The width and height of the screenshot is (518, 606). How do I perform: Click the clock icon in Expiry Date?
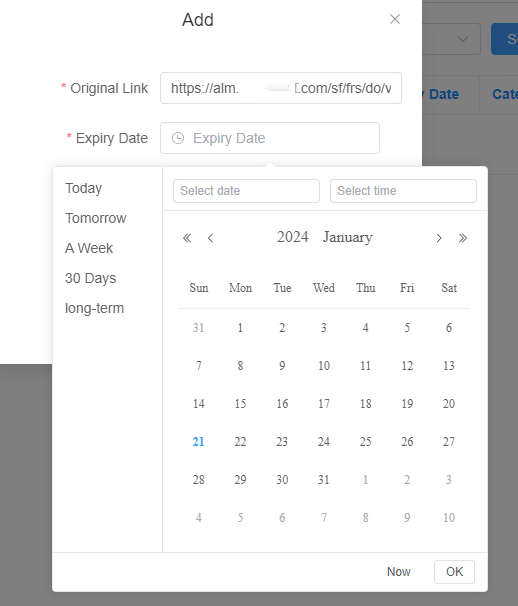pyautogui.click(x=178, y=138)
